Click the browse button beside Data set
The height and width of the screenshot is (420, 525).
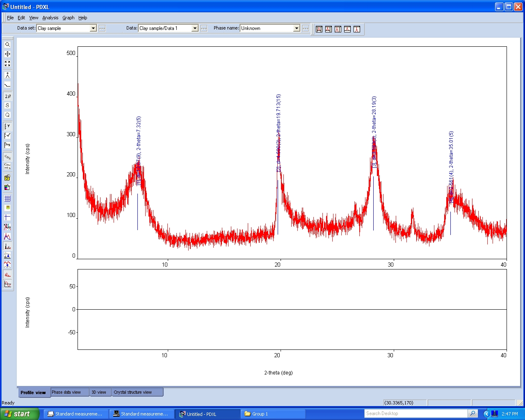pos(102,28)
